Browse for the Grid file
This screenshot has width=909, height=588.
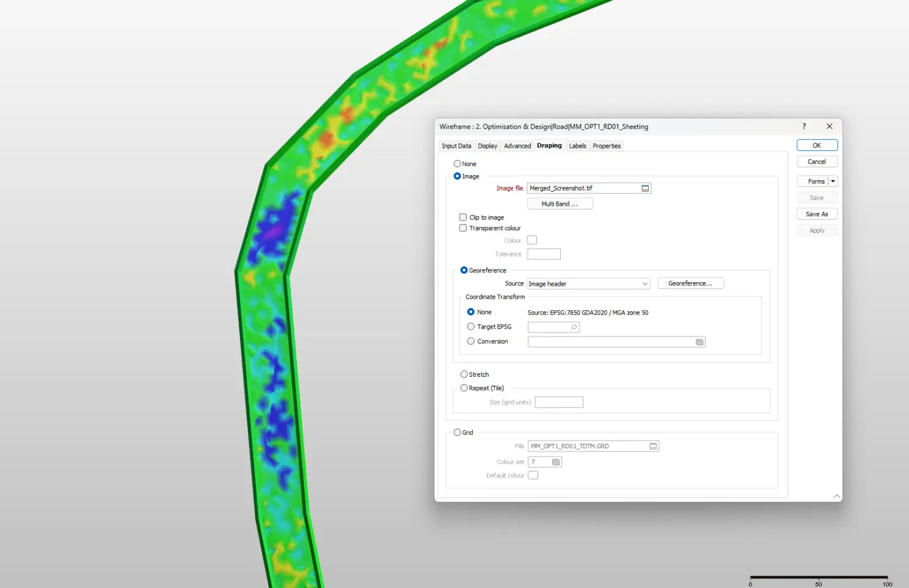coord(653,446)
